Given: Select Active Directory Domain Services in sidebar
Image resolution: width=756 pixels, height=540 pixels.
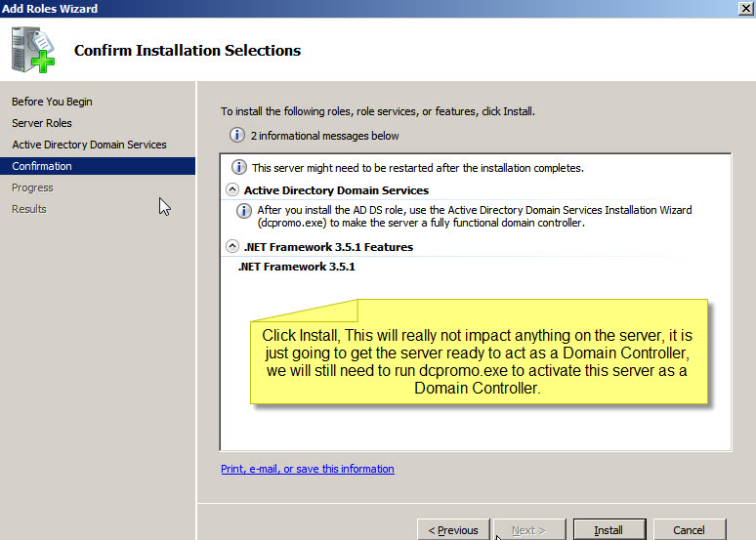Looking at the screenshot, I should (89, 145).
